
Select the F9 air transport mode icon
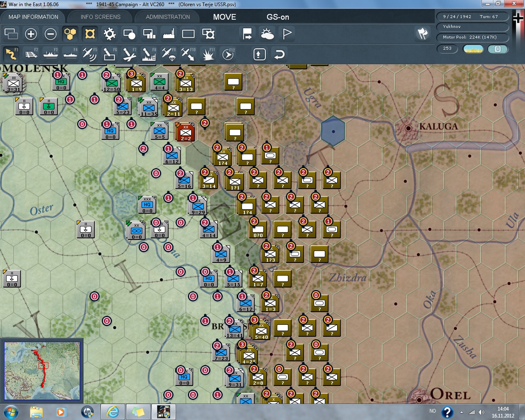pyautogui.click(x=169, y=54)
